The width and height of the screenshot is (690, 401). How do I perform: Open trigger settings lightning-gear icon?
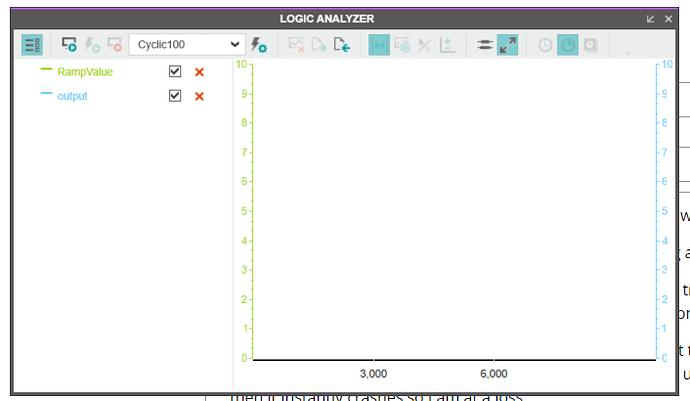259,45
